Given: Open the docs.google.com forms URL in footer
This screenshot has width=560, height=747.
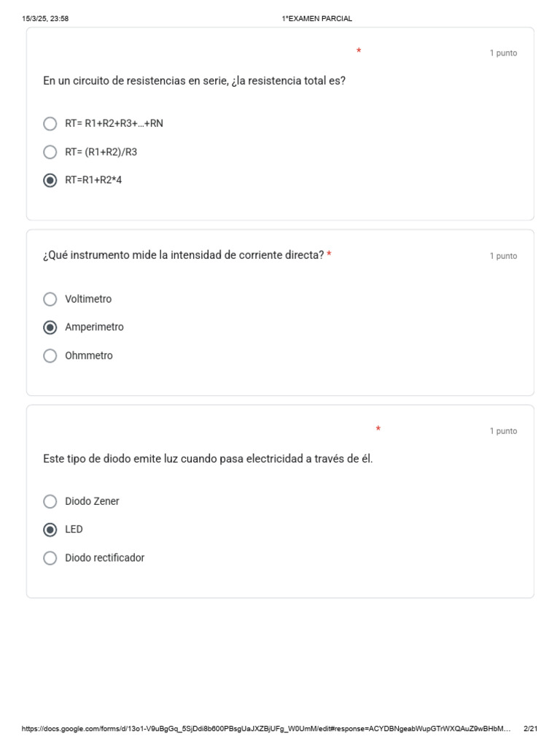Looking at the screenshot, I should 266,729.
